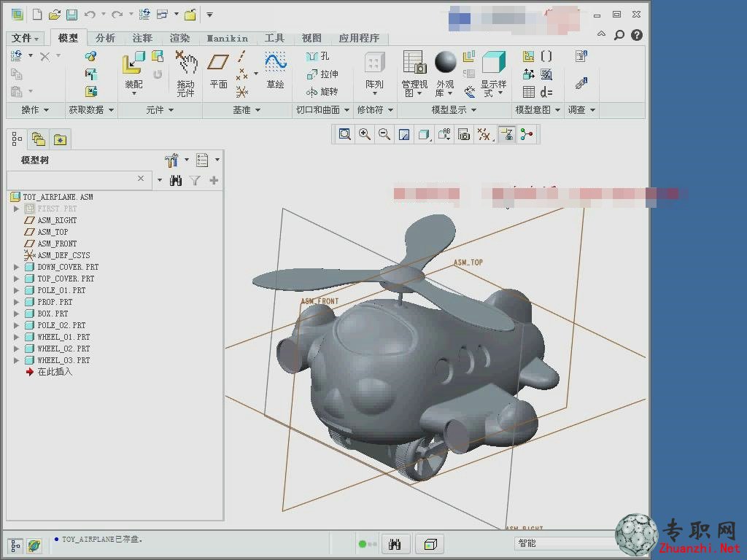
Task: Toggle spin center display icon
Action: (x=527, y=135)
